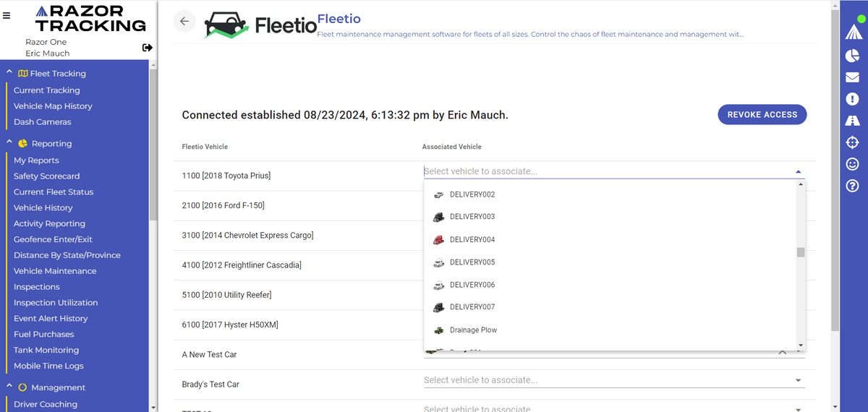Image resolution: width=868 pixels, height=412 pixels.
Task: Select Drainage Plow from the list
Action: click(610, 330)
